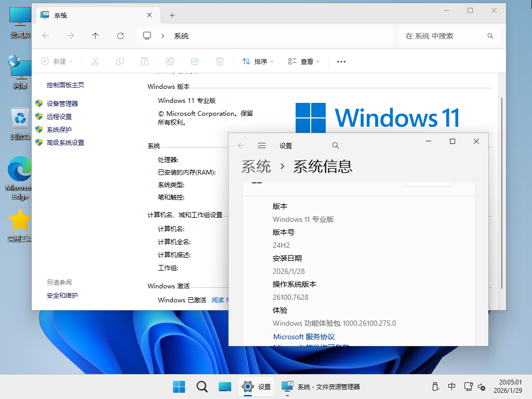Refresh the 系统 page with the refresh icon
The height and width of the screenshot is (399, 532).
(120, 36)
